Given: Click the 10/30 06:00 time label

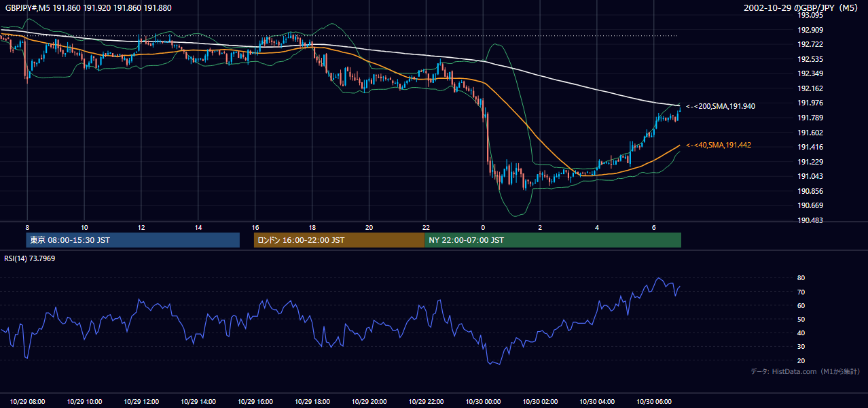Looking at the screenshot, I should 653,402.
